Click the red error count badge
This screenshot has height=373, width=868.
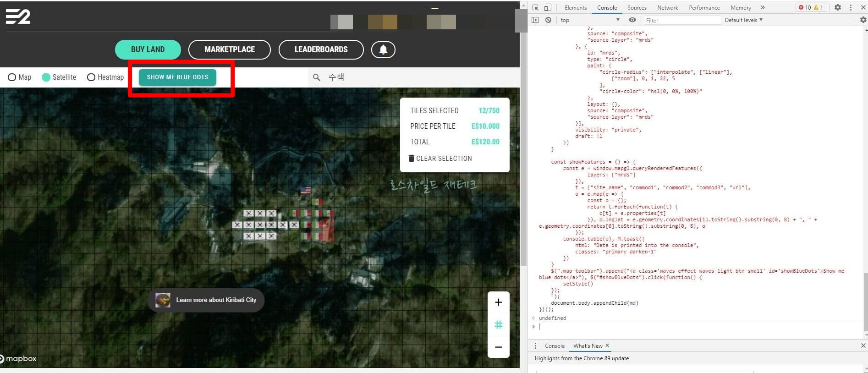click(x=805, y=7)
